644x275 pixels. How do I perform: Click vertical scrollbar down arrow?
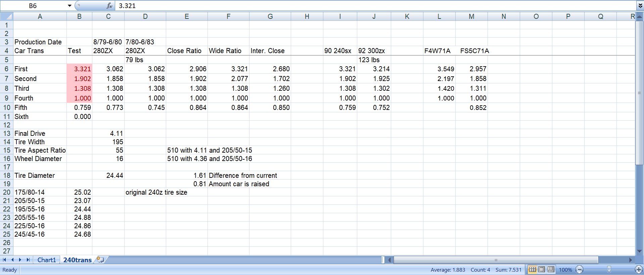[639, 251]
